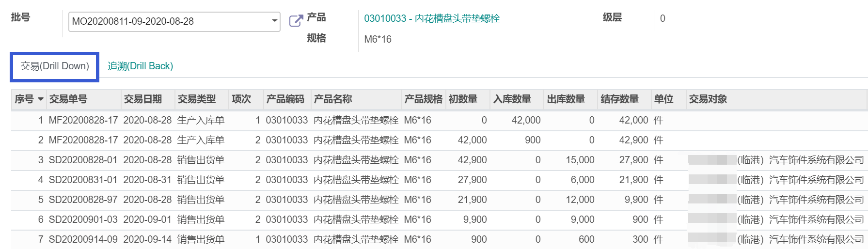This screenshot has height=249, width=868.
Task: Click the 出库数量 column header
Action: [x=566, y=99]
